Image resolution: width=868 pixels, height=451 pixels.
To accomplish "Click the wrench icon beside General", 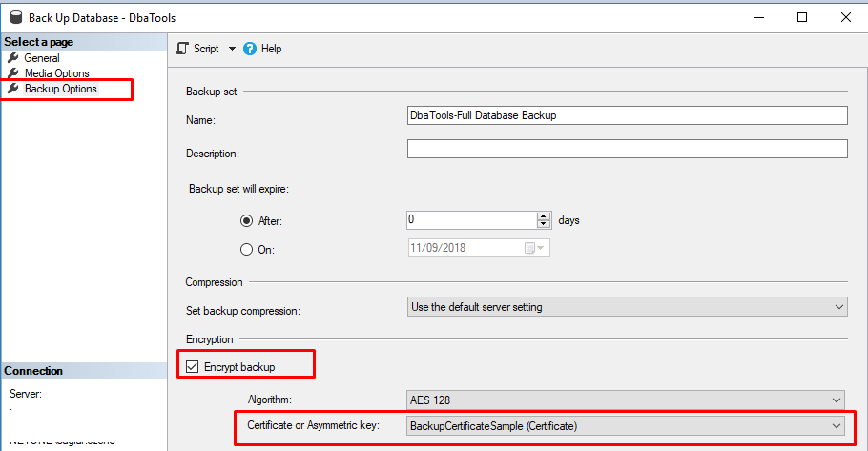I will pos(13,58).
